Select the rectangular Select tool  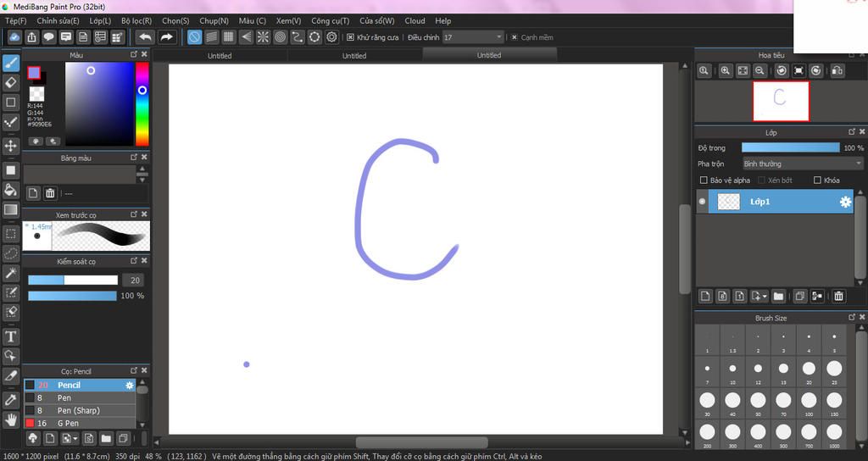click(10, 234)
